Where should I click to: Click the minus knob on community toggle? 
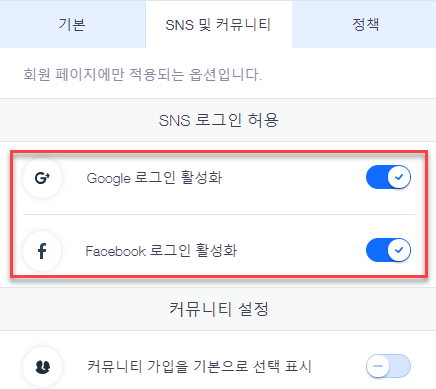378,366
